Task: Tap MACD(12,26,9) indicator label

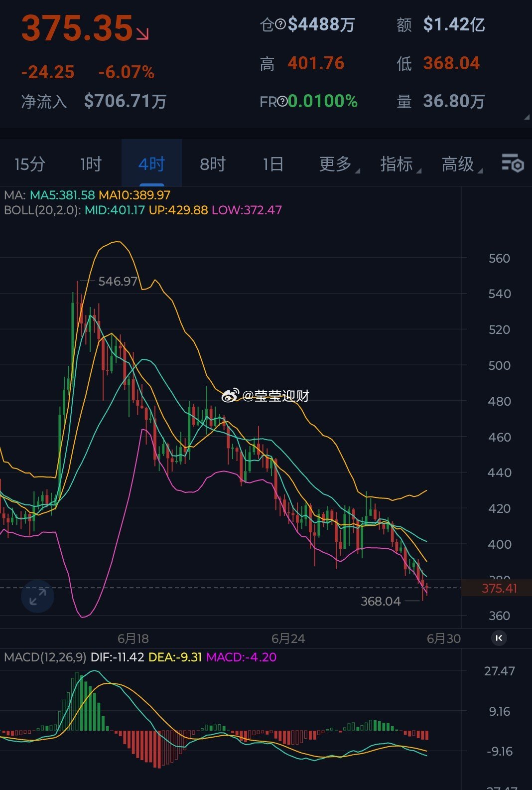Action: 45,657
